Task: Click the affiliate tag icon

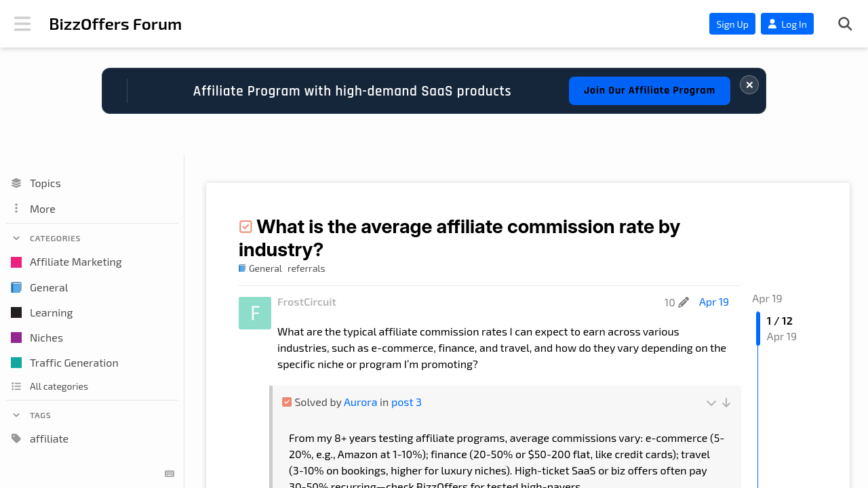Action: [x=16, y=439]
